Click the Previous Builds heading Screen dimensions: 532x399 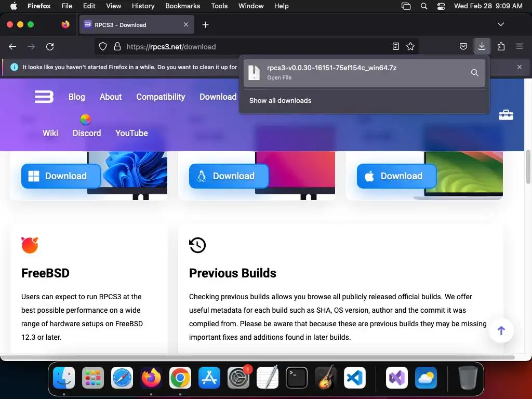233,273
